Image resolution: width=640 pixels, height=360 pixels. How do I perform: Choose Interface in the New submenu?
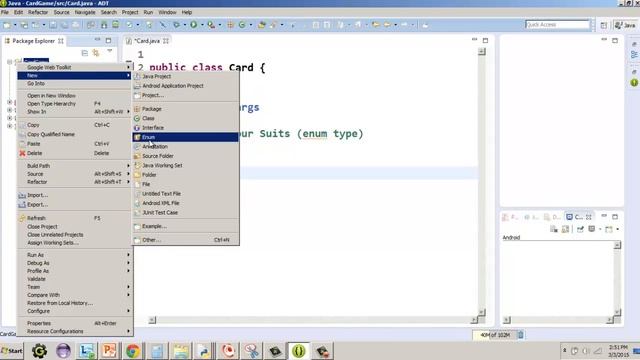185,128
